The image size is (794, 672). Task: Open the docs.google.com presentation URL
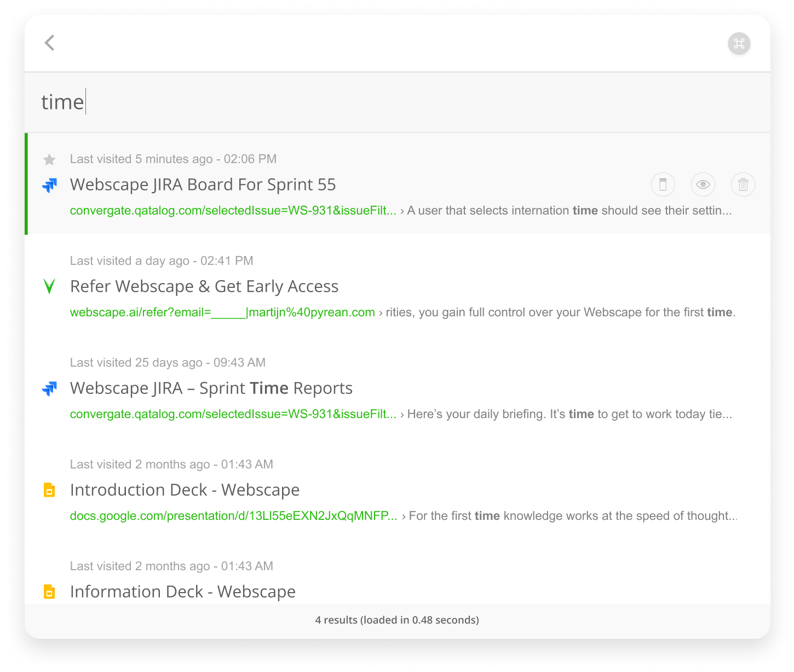coord(234,516)
